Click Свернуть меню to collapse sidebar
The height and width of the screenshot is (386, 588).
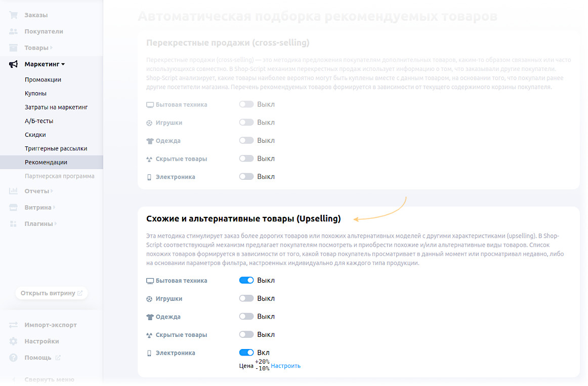[x=49, y=379]
